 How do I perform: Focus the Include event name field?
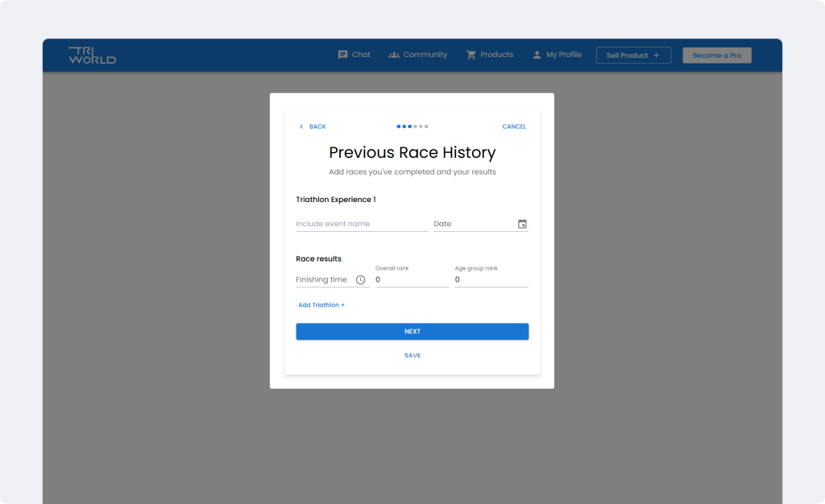coord(362,224)
